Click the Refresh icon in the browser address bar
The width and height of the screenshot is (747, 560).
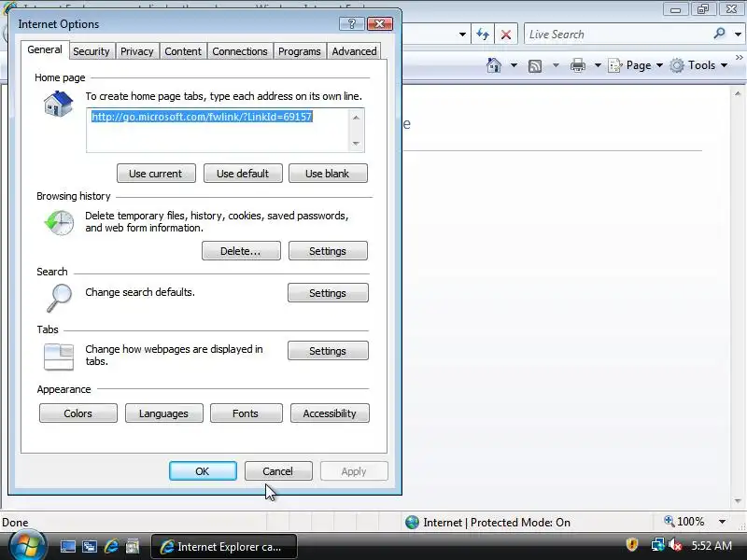point(483,35)
